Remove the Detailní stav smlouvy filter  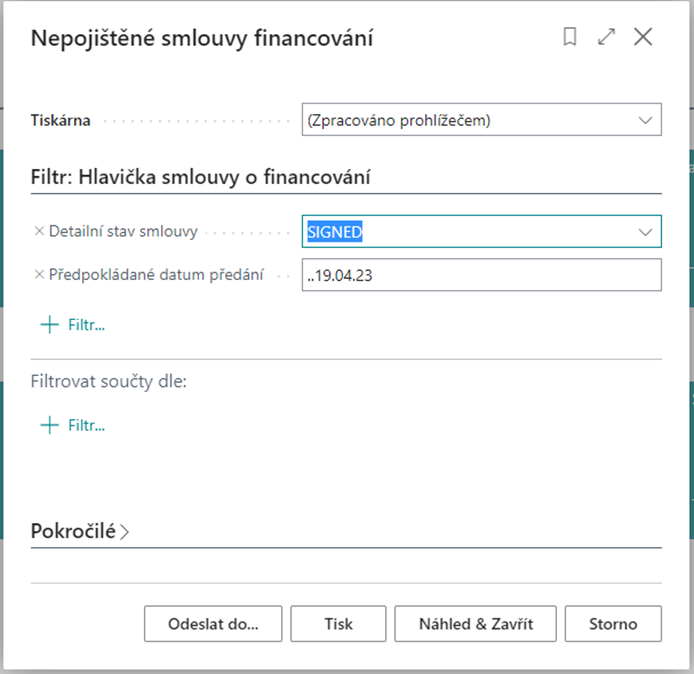click(39, 231)
